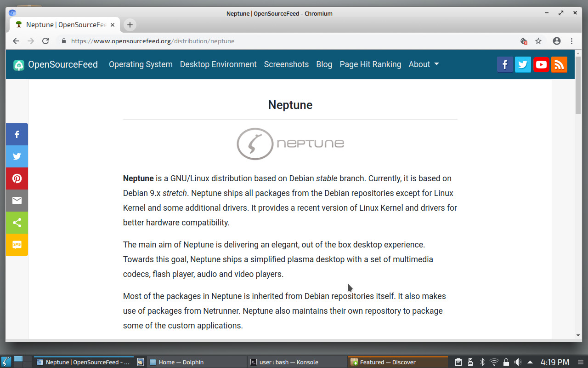This screenshot has width=588, height=368.
Task: Open the Blog menu item
Action: pyautogui.click(x=324, y=64)
